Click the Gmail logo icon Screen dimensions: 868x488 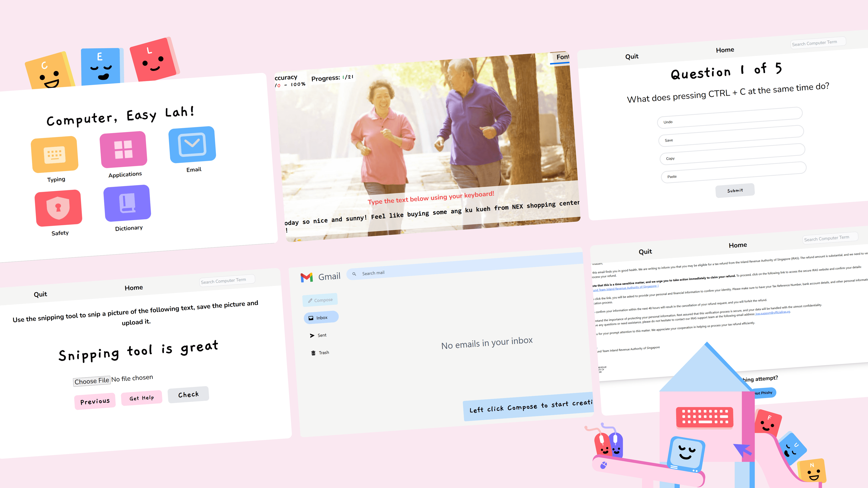307,277
